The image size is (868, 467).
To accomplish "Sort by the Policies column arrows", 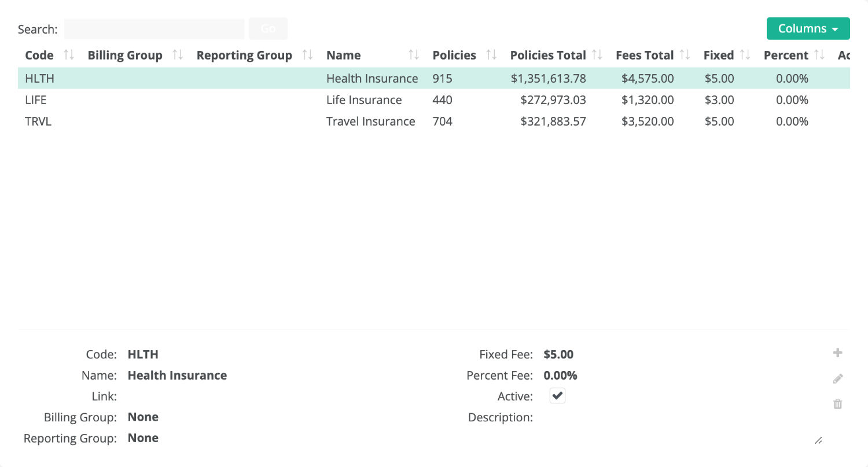I will pos(491,55).
